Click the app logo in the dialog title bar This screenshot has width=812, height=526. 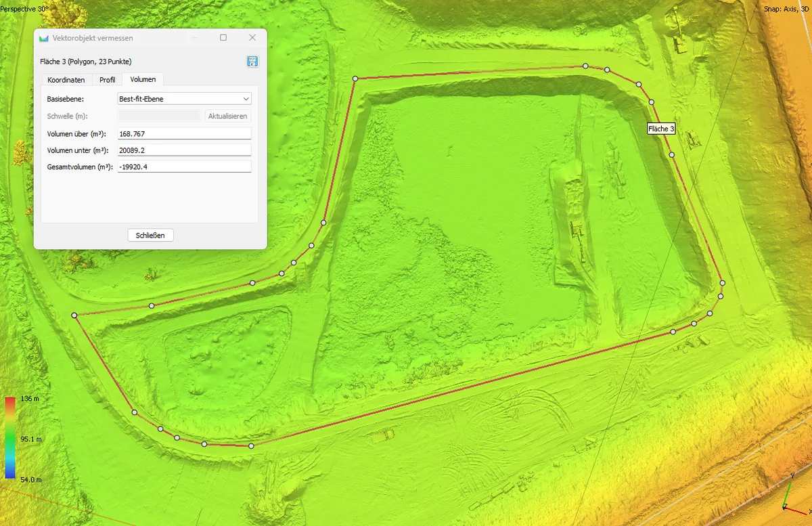[x=44, y=38]
